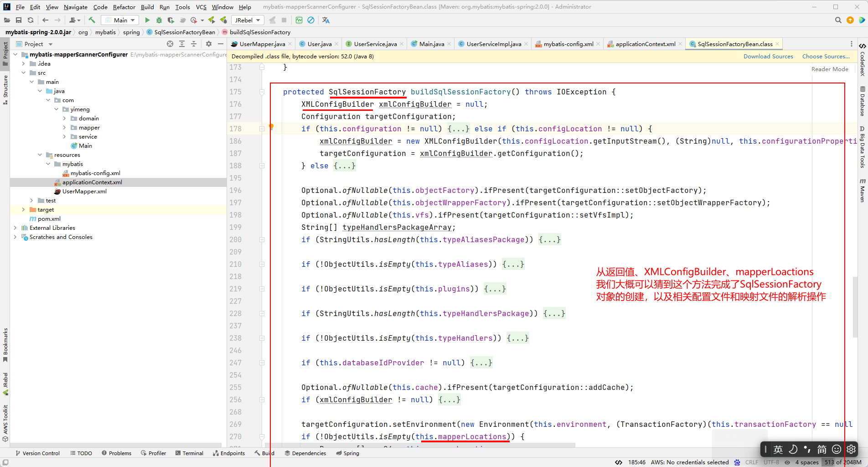Toggle code fold on line 256
The image size is (868, 467).
point(262,400)
